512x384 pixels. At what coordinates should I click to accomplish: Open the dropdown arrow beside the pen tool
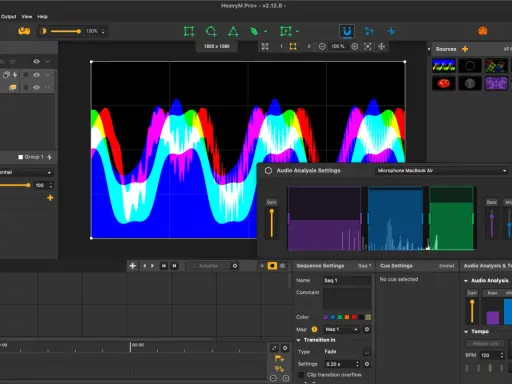pos(266,31)
